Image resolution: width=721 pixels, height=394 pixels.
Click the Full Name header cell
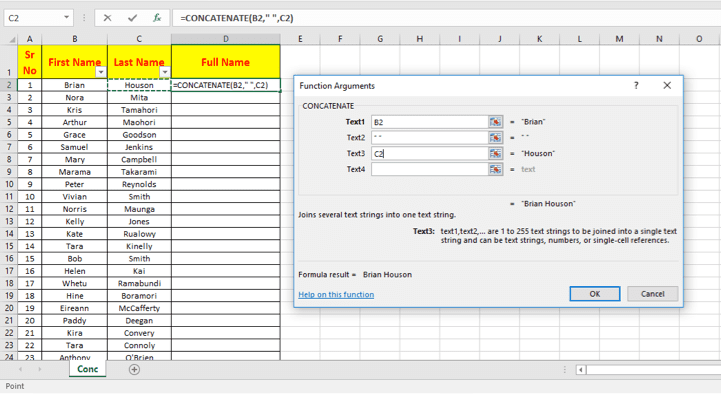[x=226, y=62]
